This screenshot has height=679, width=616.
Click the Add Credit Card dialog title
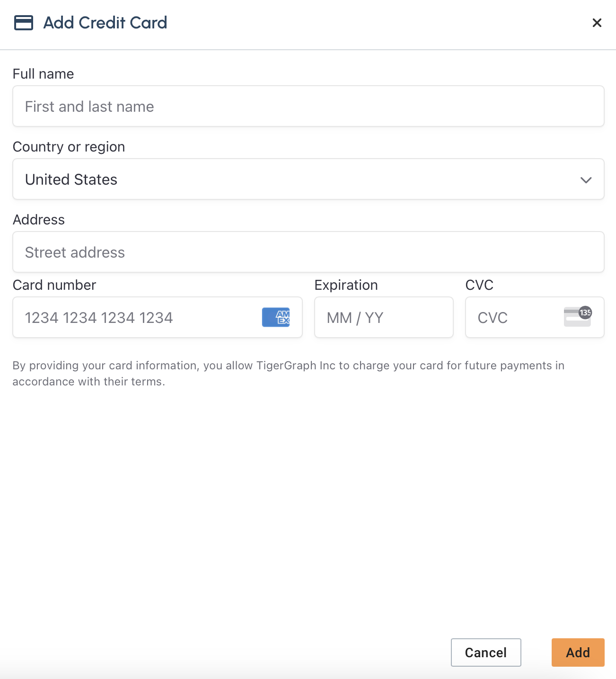pos(105,22)
